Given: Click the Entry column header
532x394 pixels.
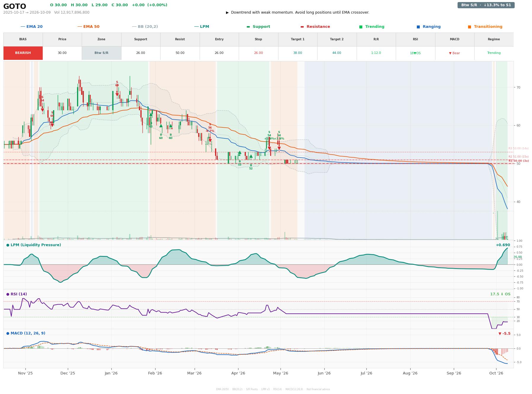Looking at the screenshot, I should 219,39.
